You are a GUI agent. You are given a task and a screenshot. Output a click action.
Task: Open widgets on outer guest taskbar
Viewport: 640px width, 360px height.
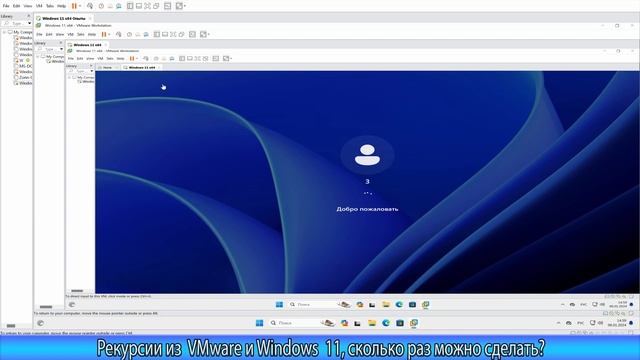click(40, 323)
